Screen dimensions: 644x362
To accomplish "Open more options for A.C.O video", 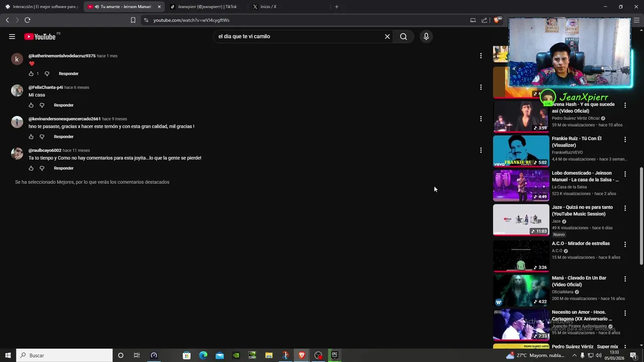I will pos(625,244).
